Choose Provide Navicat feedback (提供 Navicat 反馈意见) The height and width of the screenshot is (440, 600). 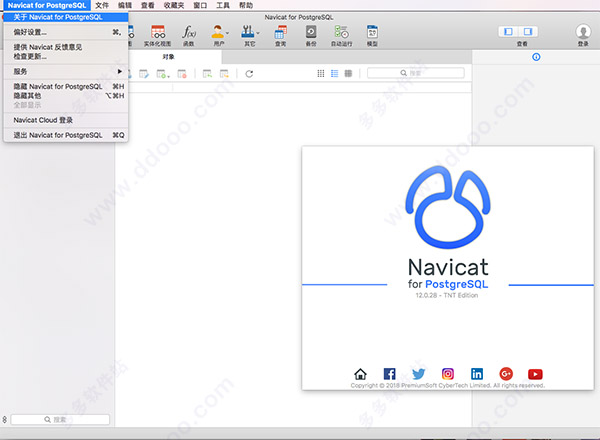[66, 47]
